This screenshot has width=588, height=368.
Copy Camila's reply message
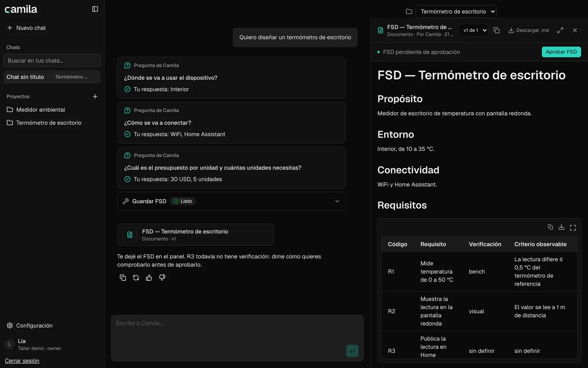click(x=123, y=278)
